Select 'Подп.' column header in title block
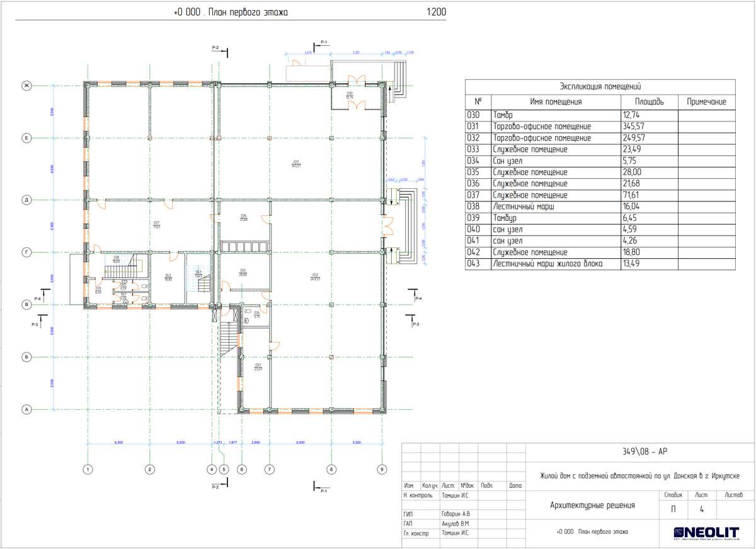This screenshot has height=549, width=756. [x=487, y=486]
